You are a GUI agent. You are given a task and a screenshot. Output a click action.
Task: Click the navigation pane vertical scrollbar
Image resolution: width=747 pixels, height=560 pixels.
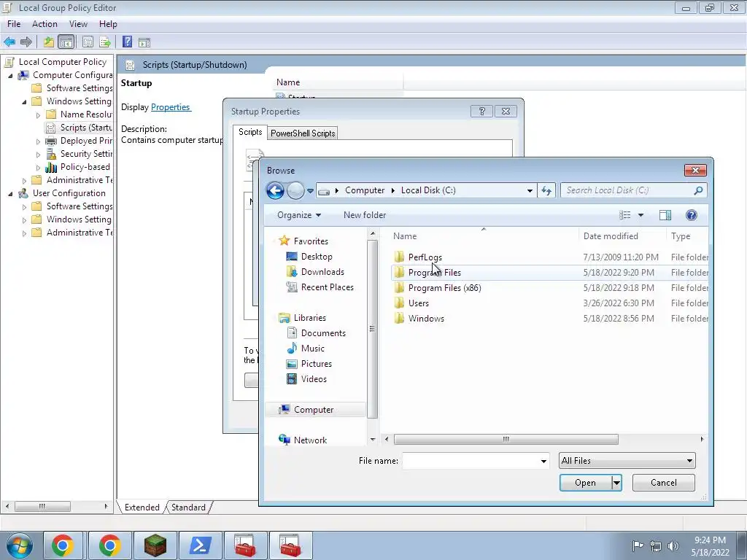pos(373,329)
